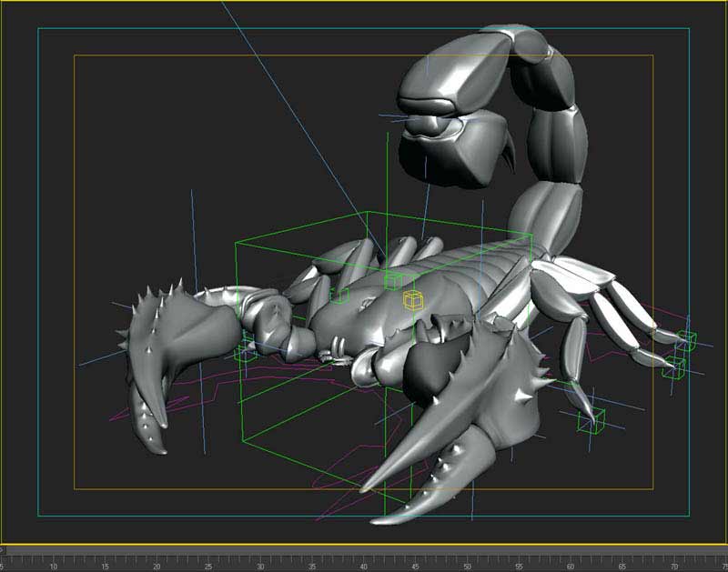Select the yellow cube helper on scorpion body
The image size is (728, 572).
coord(413,300)
